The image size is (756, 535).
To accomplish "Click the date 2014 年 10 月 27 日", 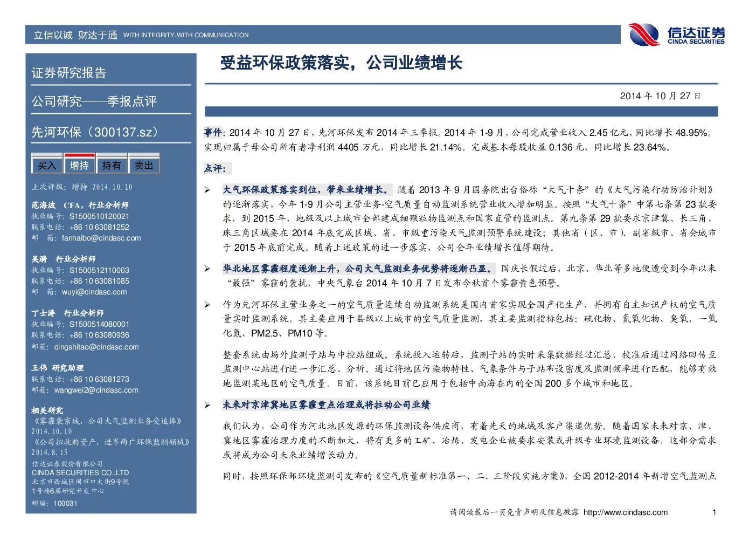I will pyautogui.click(x=660, y=96).
